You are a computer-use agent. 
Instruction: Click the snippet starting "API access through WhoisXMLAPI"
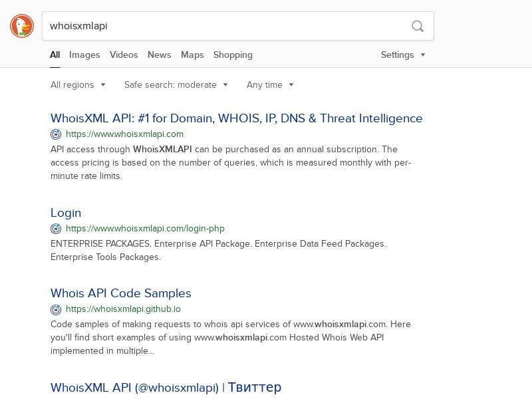tap(231, 163)
